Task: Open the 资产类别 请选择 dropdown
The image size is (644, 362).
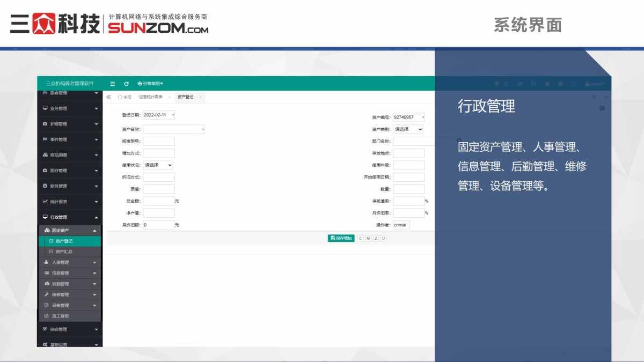Action: pos(408,129)
